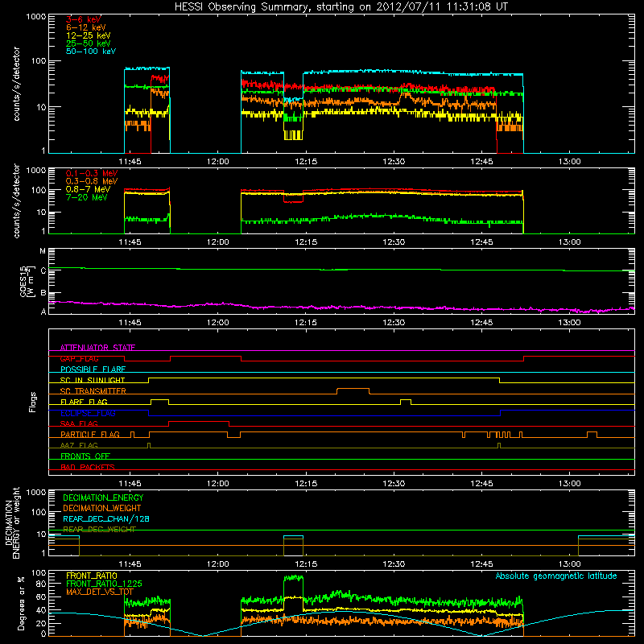Viewport: 644px width, 644px height.
Task: Select the MAX_DET_VS_TOT legend label
Action: coord(99,592)
